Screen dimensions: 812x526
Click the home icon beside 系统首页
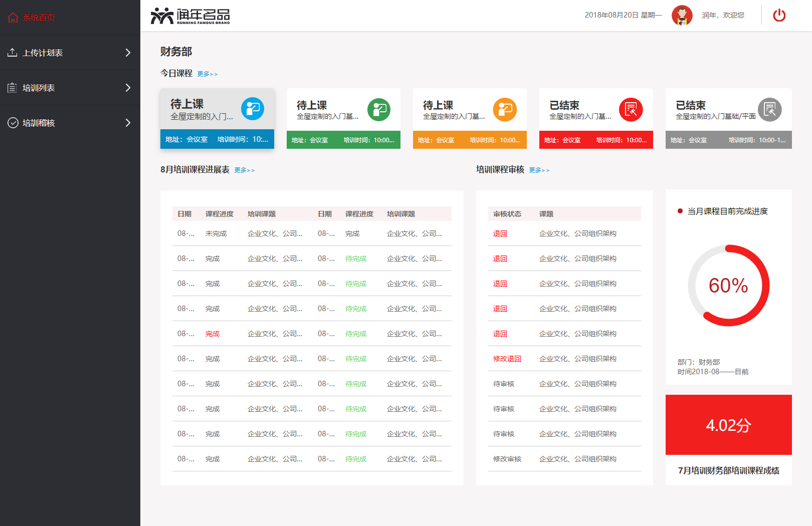pyautogui.click(x=13, y=18)
